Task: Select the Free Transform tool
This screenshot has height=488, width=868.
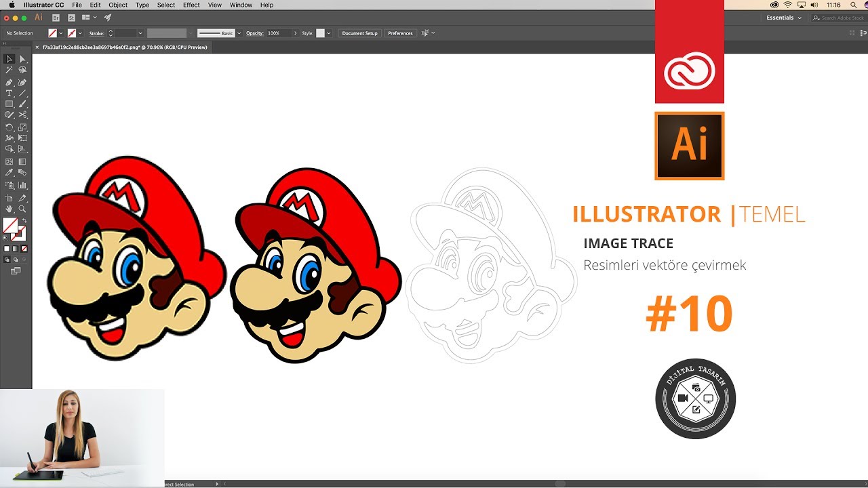Action: (22, 138)
